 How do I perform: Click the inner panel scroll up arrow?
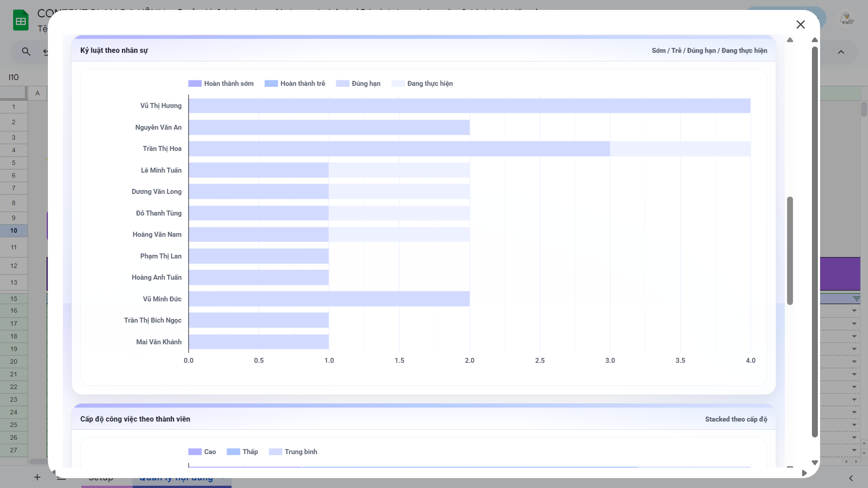tap(790, 40)
